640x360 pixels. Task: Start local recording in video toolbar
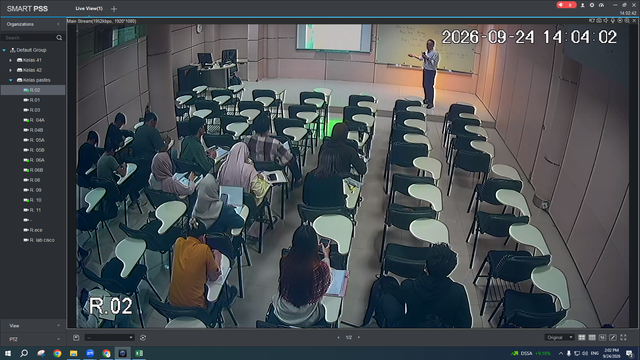point(592,20)
